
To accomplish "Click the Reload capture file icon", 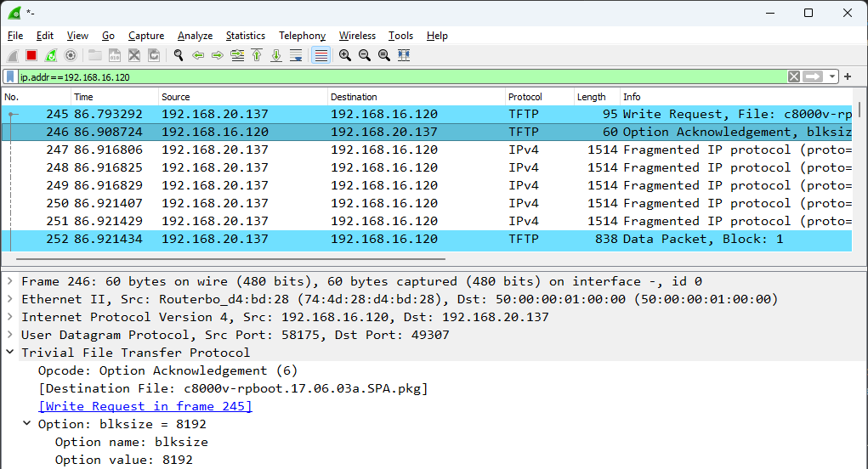I will coord(154,55).
